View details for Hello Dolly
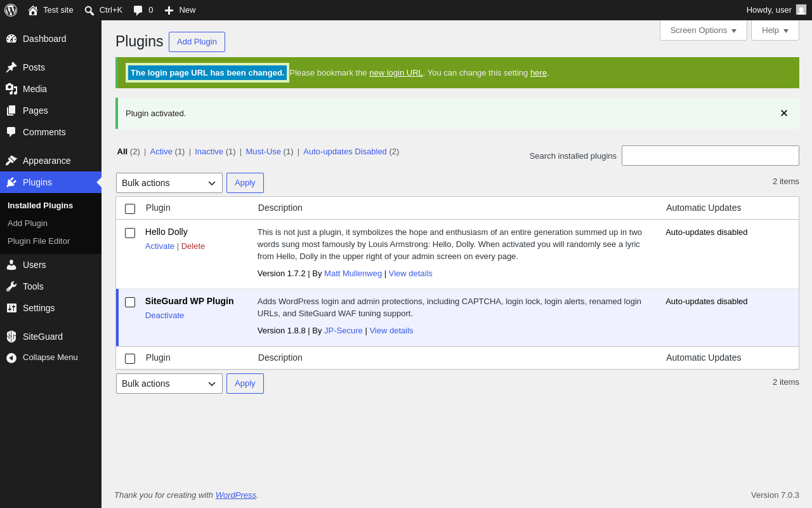Screen dimensions: 812x508 410,273
